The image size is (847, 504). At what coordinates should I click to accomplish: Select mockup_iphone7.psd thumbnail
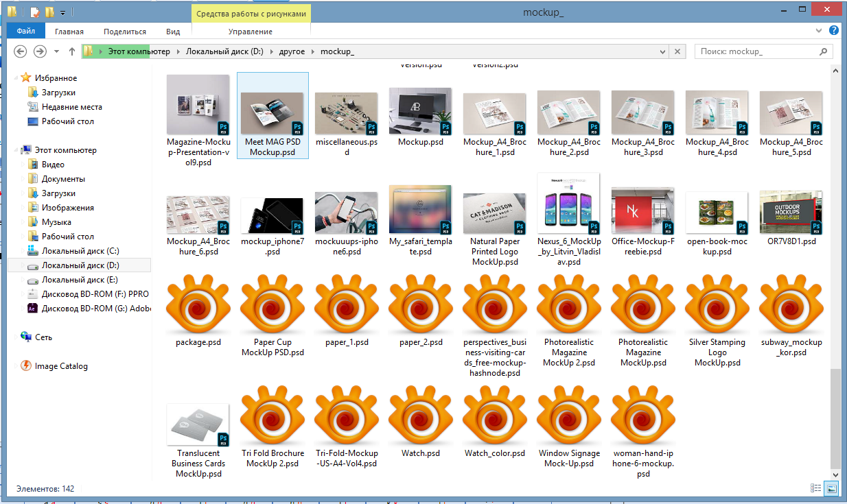[272, 215]
